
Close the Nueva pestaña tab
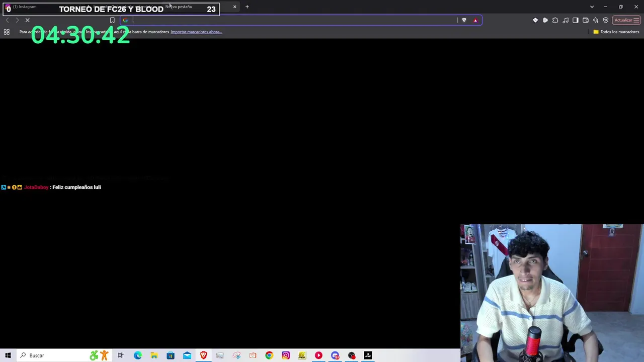pos(234,7)
